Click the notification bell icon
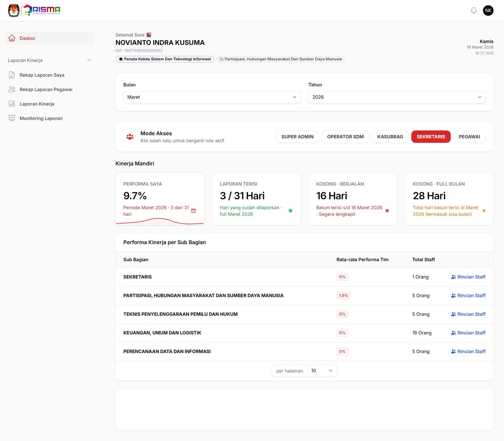 tap(474, 10)
